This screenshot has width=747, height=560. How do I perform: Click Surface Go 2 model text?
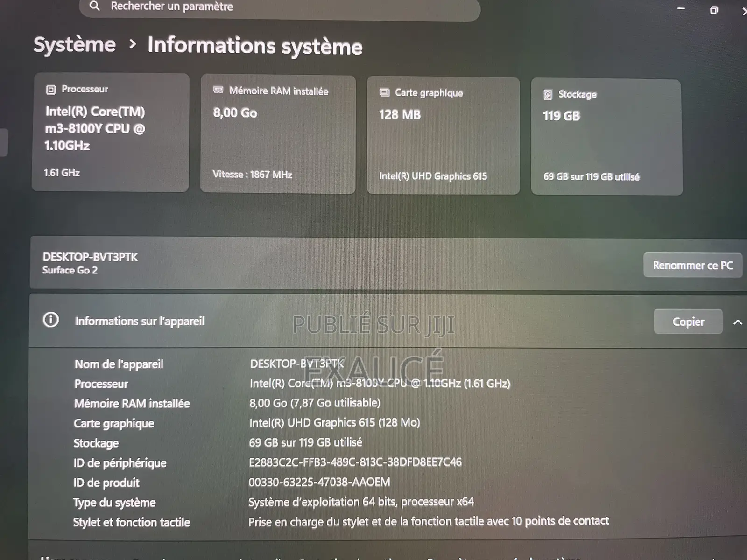click(70, 270)
